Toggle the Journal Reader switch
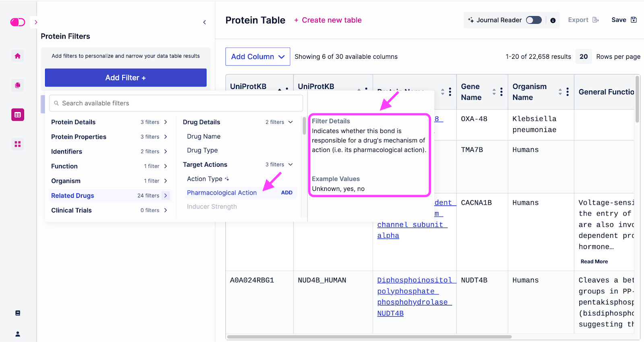Image resolution: width=644 pixels, height=342 pixels. (534, 20)
